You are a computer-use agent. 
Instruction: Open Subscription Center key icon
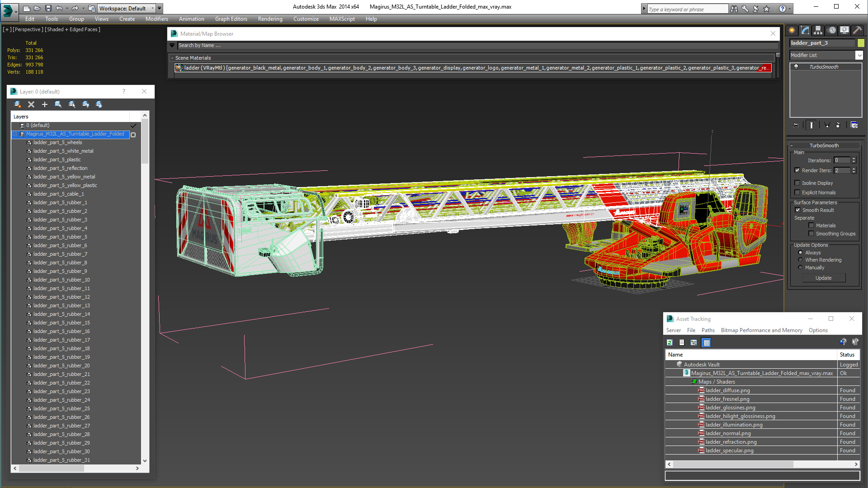[x=745, y=9]
